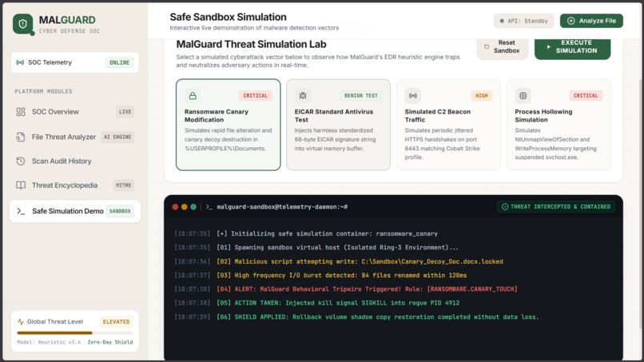This screenshot has width=644, height=362.
Task: Click the reset arrow icon beside Reset Sandbox
Action: [487, 47]
